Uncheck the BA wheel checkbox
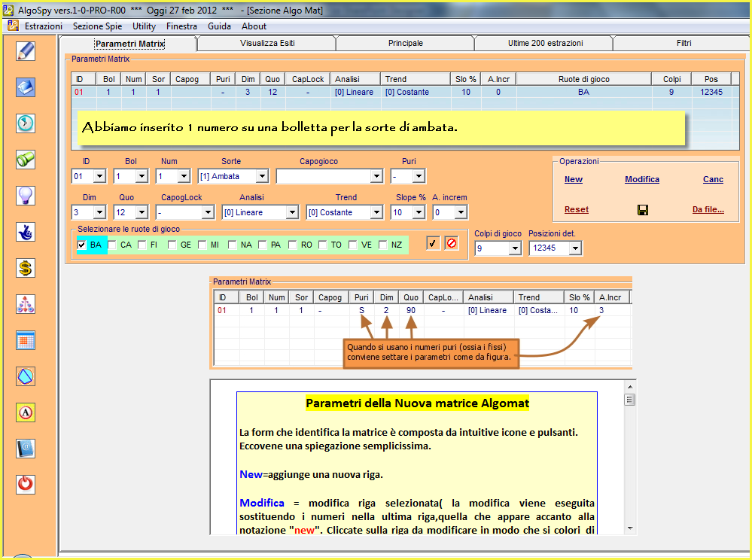 pos(81,245)
